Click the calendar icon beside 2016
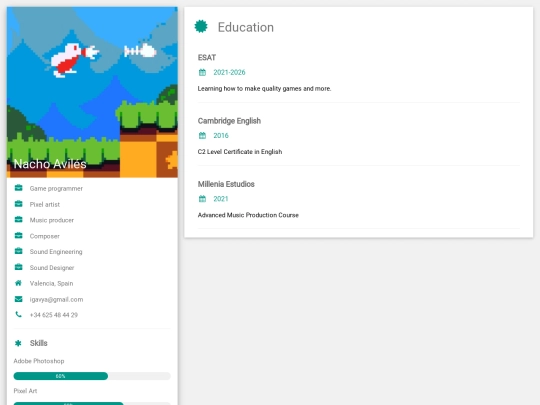The height and width of the screenshot is (405, 540). pos(202,135)
